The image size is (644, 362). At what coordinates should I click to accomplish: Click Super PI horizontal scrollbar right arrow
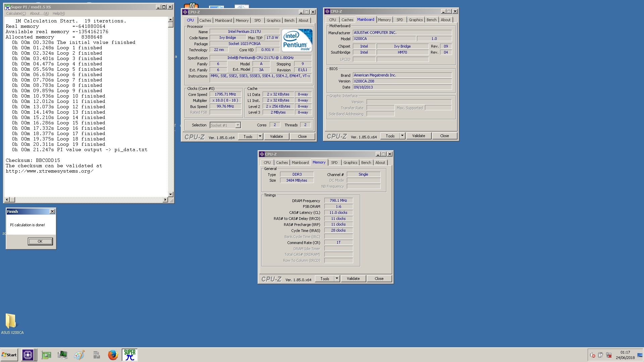(165, 200)
